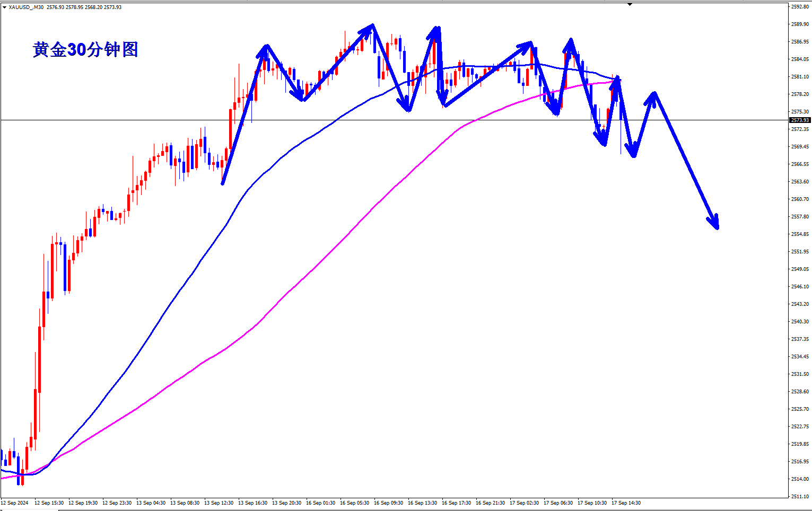Screen dimensions: 812x511
Task: Click the 2560.70 price axis label
Action: pos(800,199)
